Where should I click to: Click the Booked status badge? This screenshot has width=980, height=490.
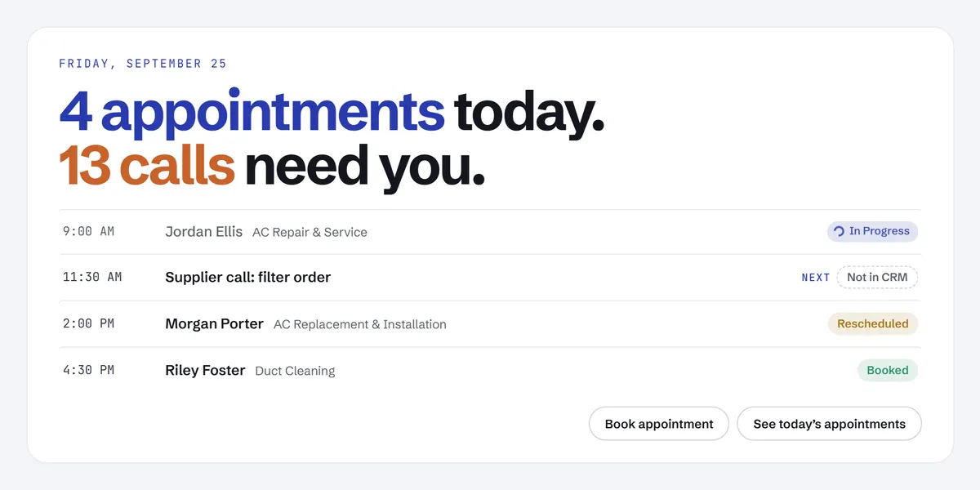coord(888,371)
